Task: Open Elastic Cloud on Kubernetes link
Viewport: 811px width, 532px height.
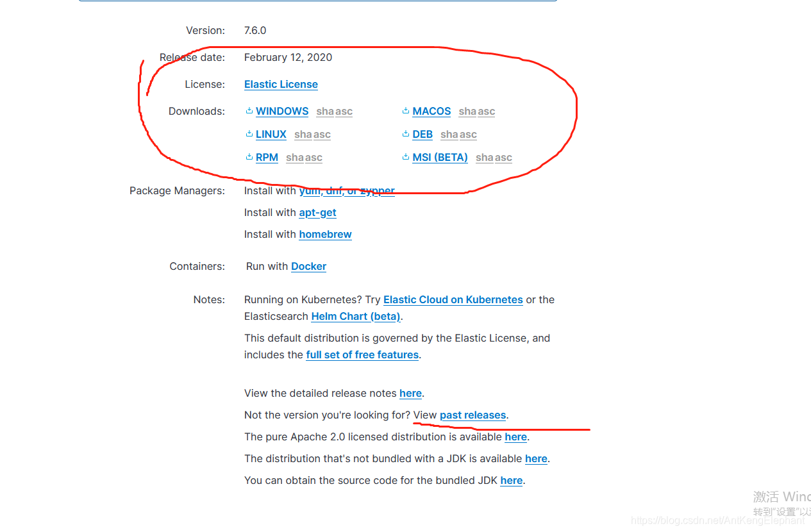Action: pos(453,300)
